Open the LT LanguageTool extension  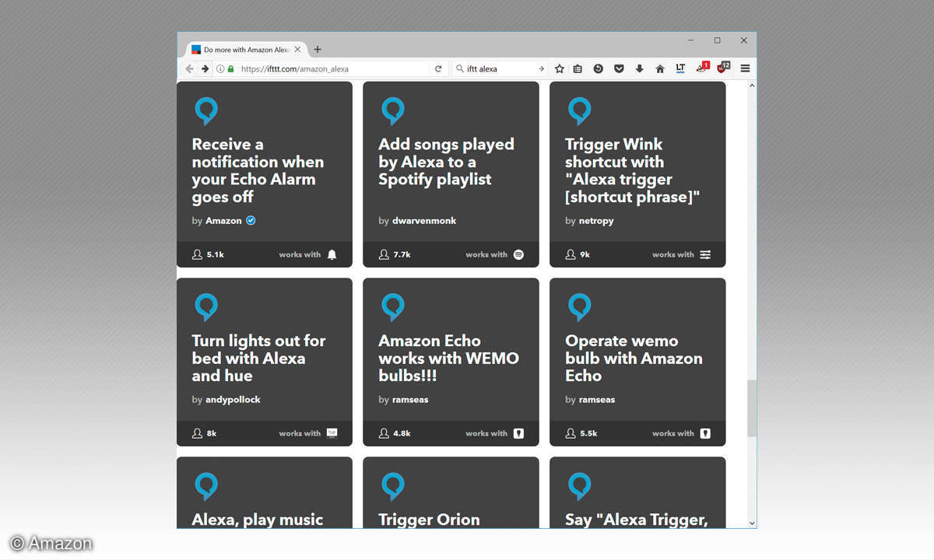coord(680,68)
